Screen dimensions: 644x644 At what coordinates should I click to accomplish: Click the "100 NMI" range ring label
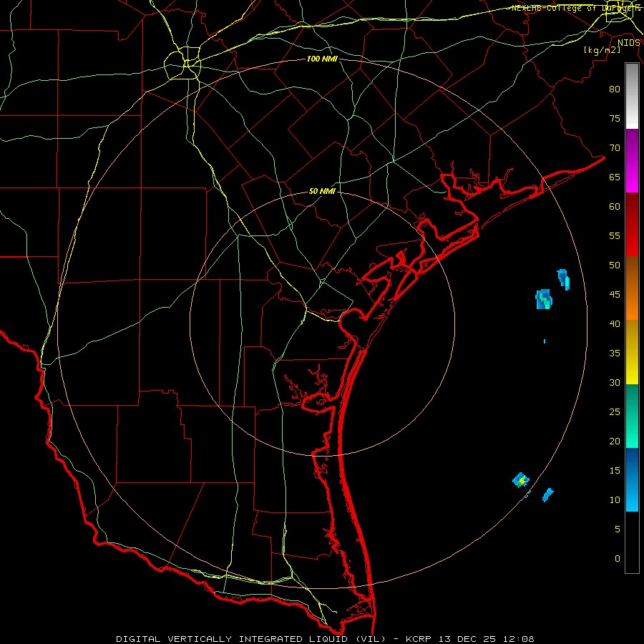coord(322,59)
